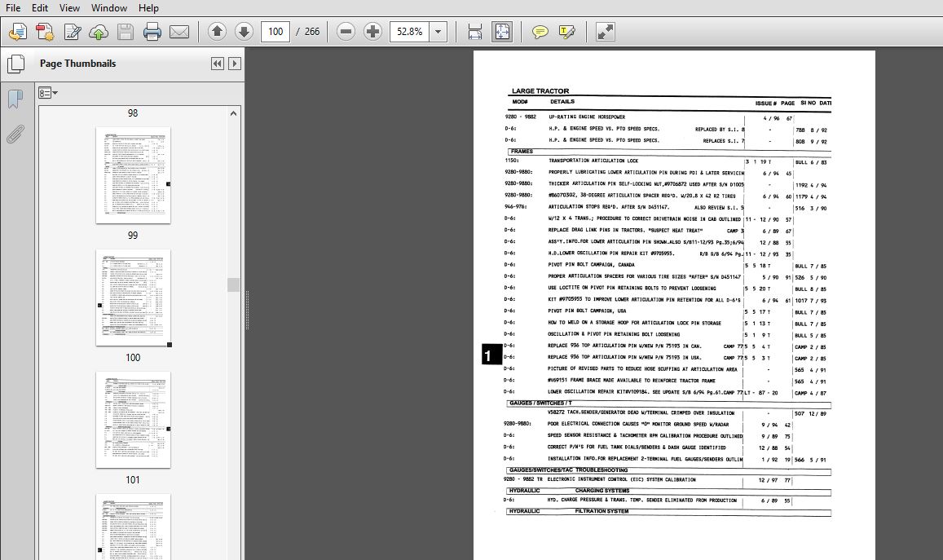Click the cloud upload icon
The image size is (943, 560).
pyautogui.click(x=99, y=32)
